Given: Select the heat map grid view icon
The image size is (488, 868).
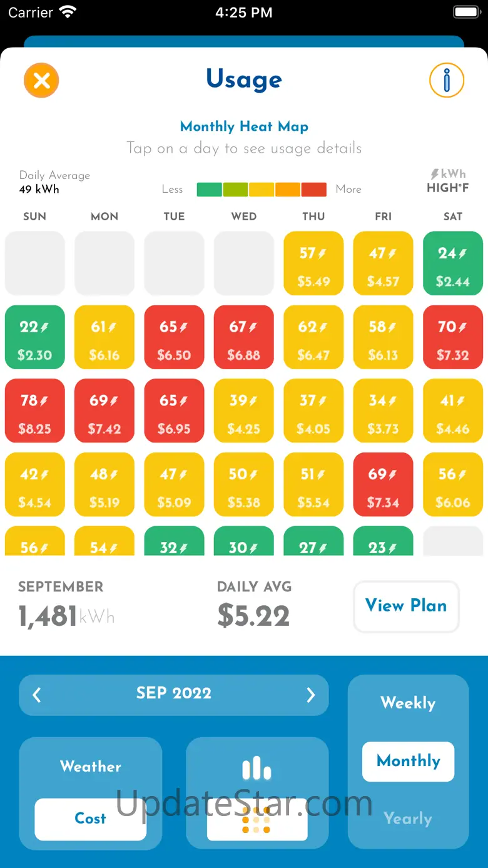Looking at the screenshot, I should click(257, 819).
